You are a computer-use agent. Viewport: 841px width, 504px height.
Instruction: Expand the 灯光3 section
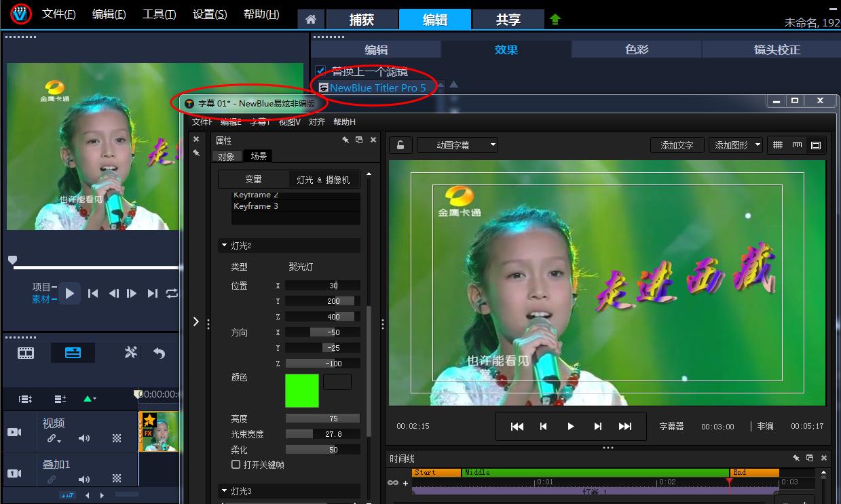coord(225,490)
